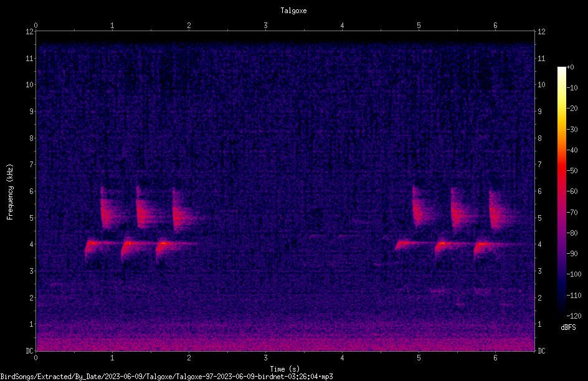Click the -30 label on the color scale
This screenshot has height=381, width=588.
(572, 130)
